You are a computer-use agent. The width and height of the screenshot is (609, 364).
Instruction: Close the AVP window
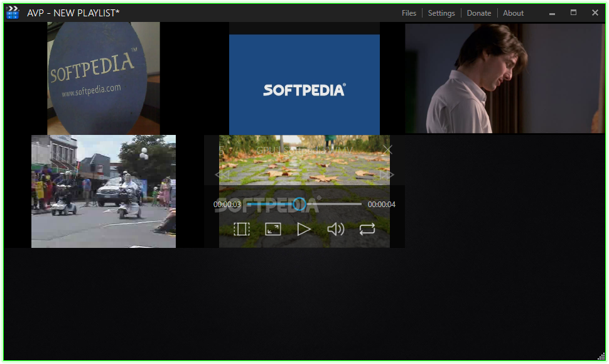point(595,13)
